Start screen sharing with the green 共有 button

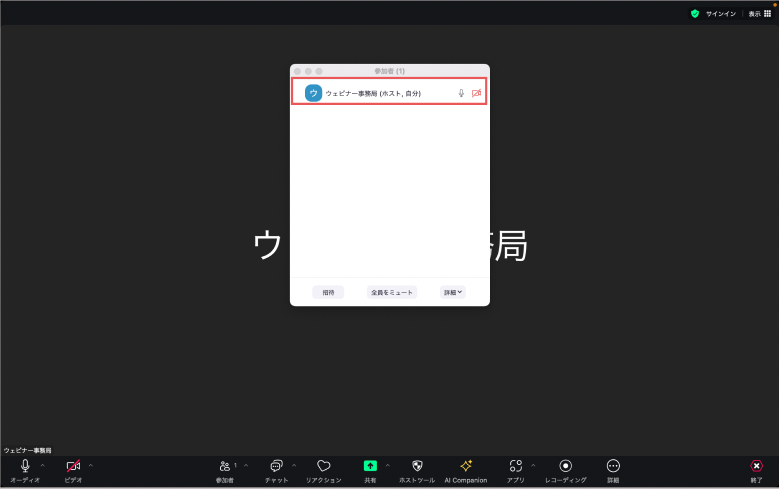370,466
